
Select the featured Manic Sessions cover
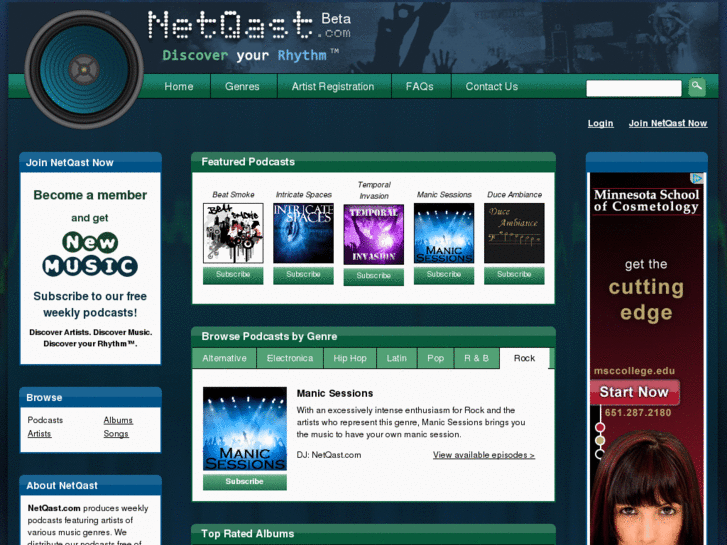(x=444, y=233)
